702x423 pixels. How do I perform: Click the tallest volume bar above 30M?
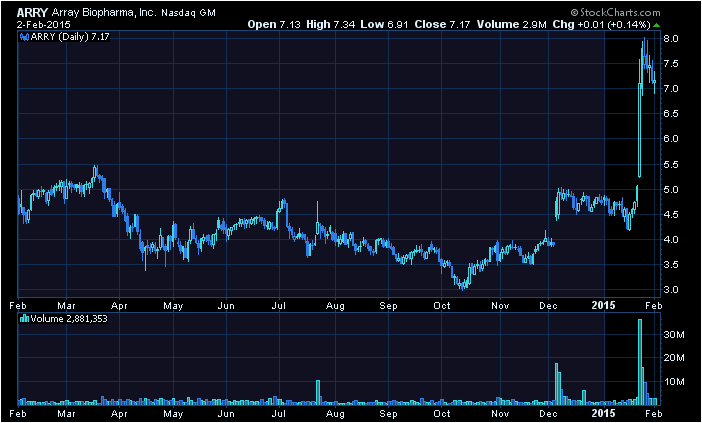(x=640, y=362)
